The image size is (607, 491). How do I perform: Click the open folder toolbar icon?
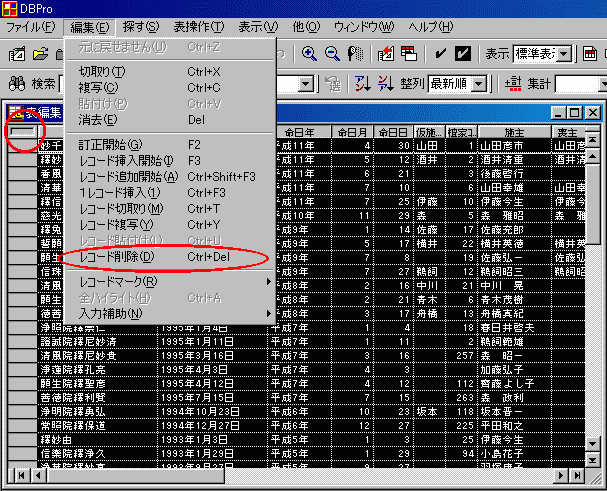(x=40, y=54)
